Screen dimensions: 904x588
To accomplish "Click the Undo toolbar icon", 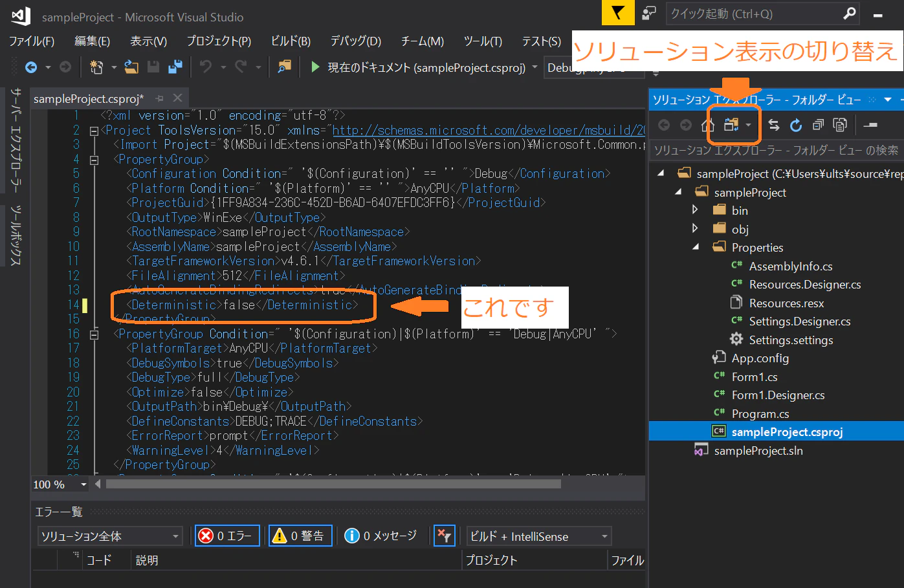I will tap(206, 67).
